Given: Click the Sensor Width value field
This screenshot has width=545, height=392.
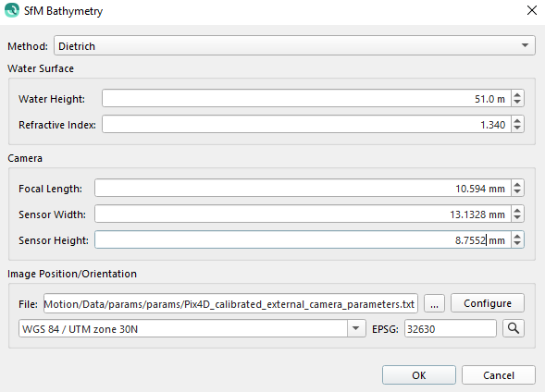Looking at the screenshot, I should 303,214.
